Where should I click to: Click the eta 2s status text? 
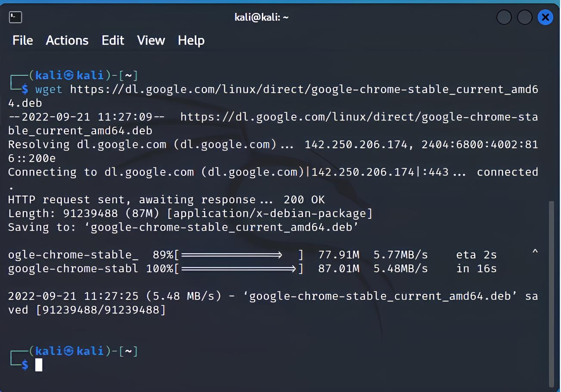click(476, 255)
